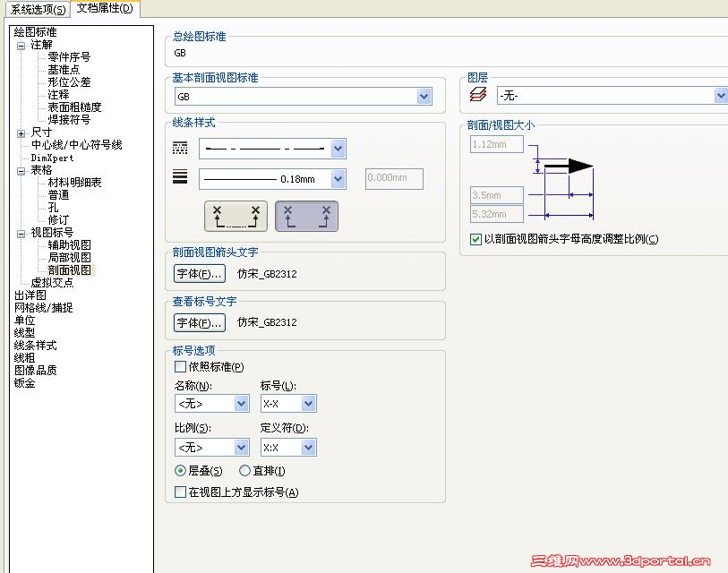
Task: Select 表面粗糙度 tree item
Action: pos(74,107)
